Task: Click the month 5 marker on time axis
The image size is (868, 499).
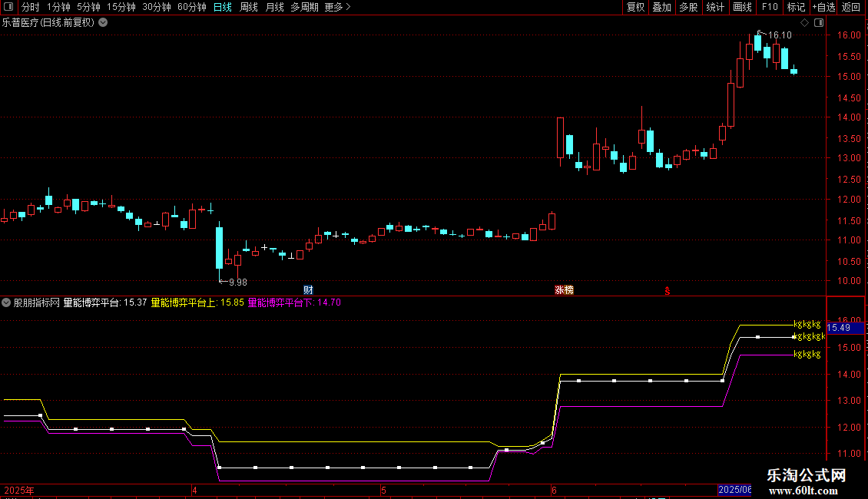Action: [x=383, y=490]
